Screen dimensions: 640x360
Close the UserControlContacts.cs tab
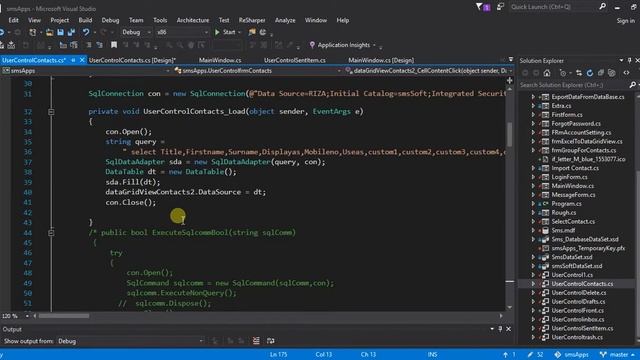tap(82, 60)
